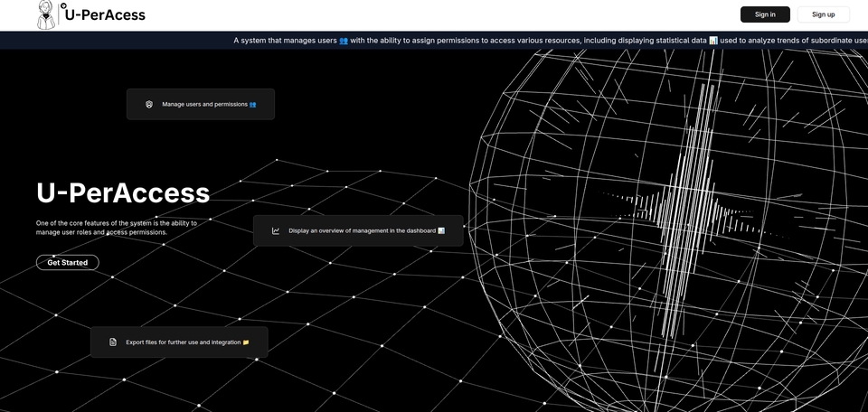
Task: Click the core features description paragraph
Action: point(117,227)
